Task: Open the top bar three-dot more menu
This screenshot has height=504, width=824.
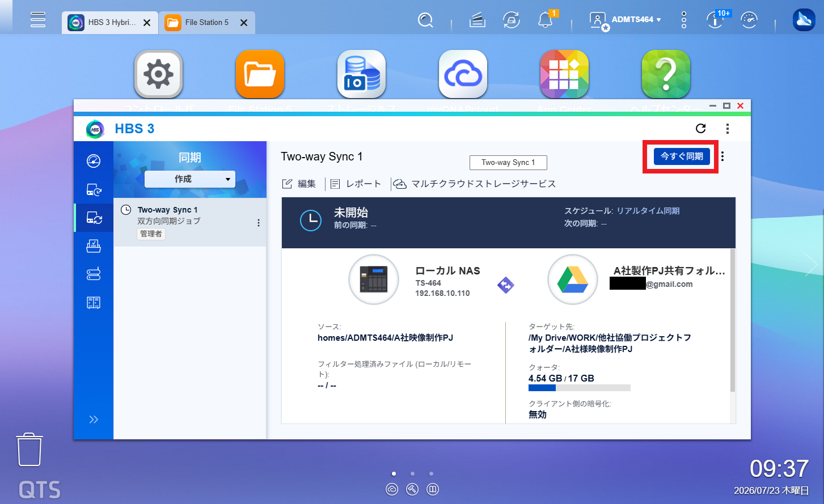Action: pos(684,20)
